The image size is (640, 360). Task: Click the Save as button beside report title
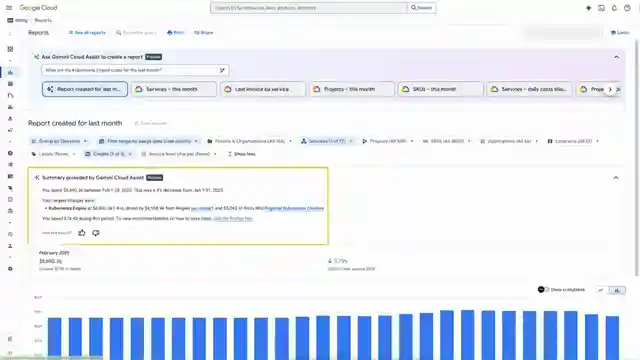click(151, 123)
